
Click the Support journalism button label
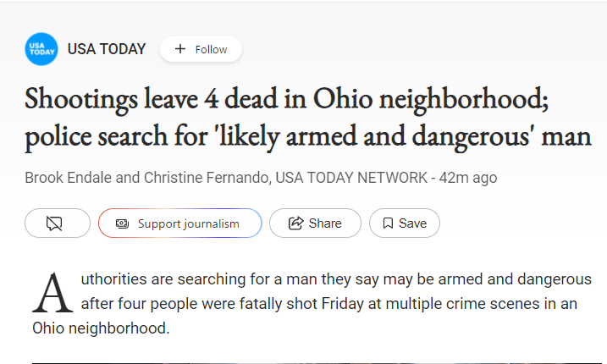pos(188,223)
